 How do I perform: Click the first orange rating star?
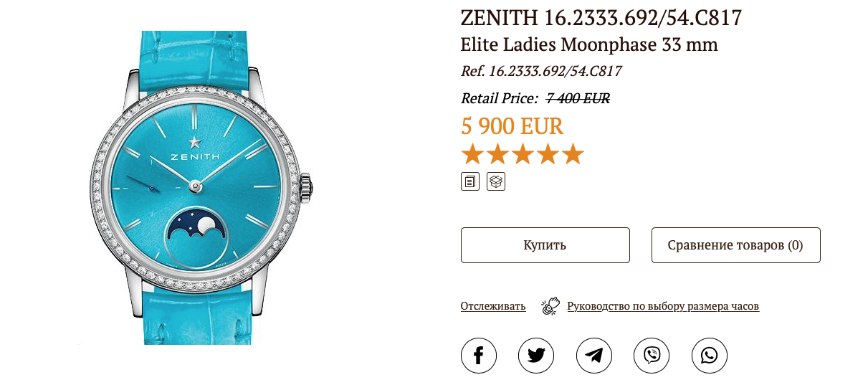pos(472,154)
